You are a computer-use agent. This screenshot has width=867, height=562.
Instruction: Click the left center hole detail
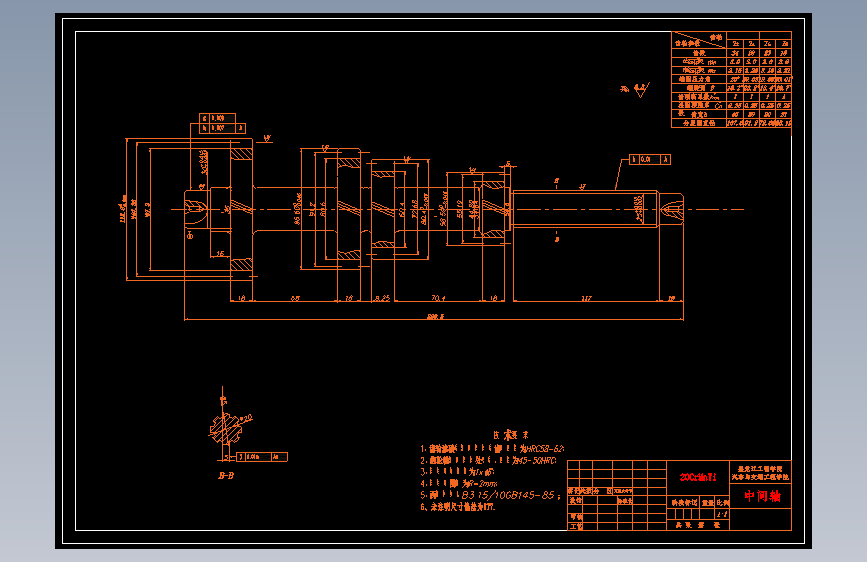coord(196,209)
